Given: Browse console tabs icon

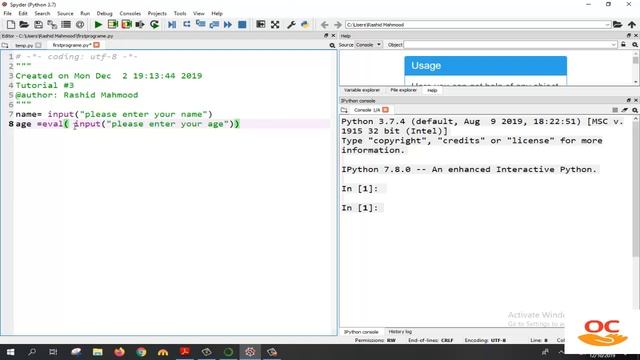Looking at the screenshot, I should coord(344,110).
